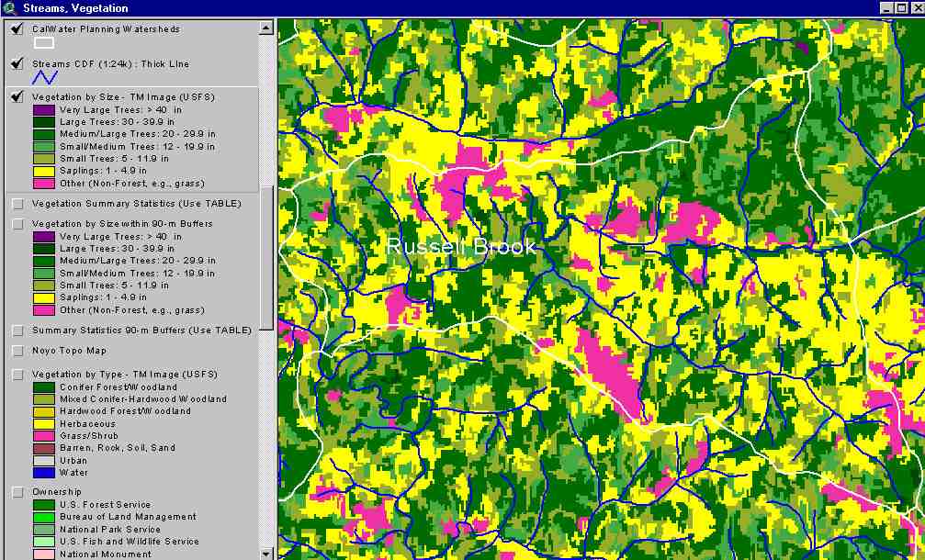Click the Very Large Trees swatch under 90-m Buffers

44,236
